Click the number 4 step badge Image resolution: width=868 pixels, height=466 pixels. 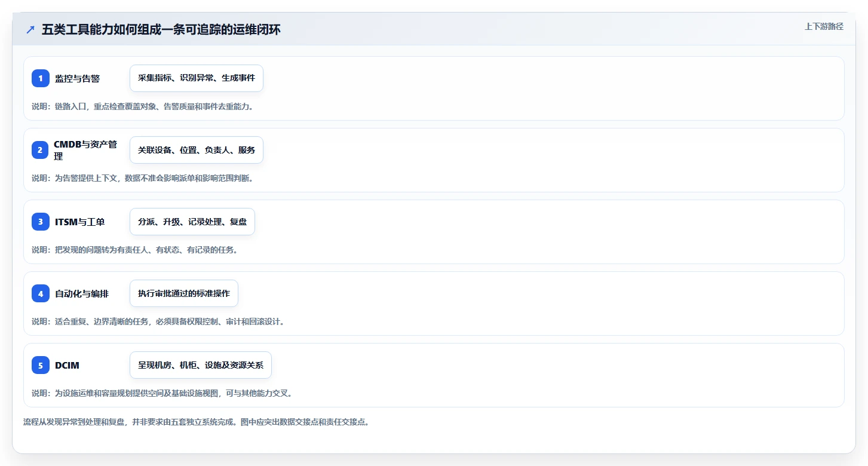click(41, 293)
